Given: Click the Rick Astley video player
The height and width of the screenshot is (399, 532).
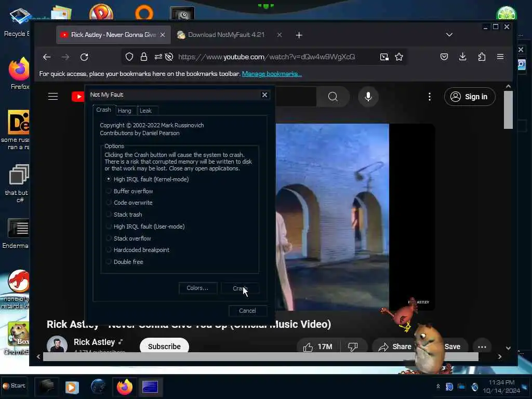Looking at the screenshot, I should tap(355, 217).
